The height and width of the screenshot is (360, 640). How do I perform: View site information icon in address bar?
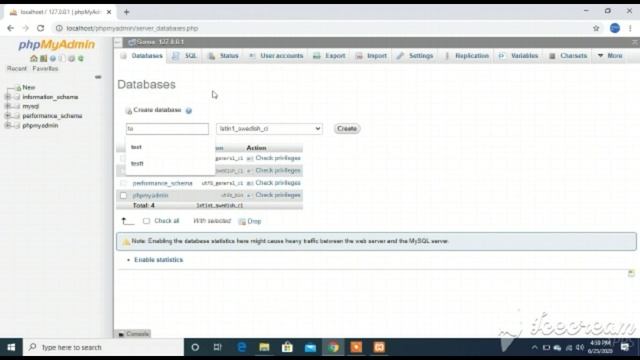pyautogui.click(x=59, y=28)
